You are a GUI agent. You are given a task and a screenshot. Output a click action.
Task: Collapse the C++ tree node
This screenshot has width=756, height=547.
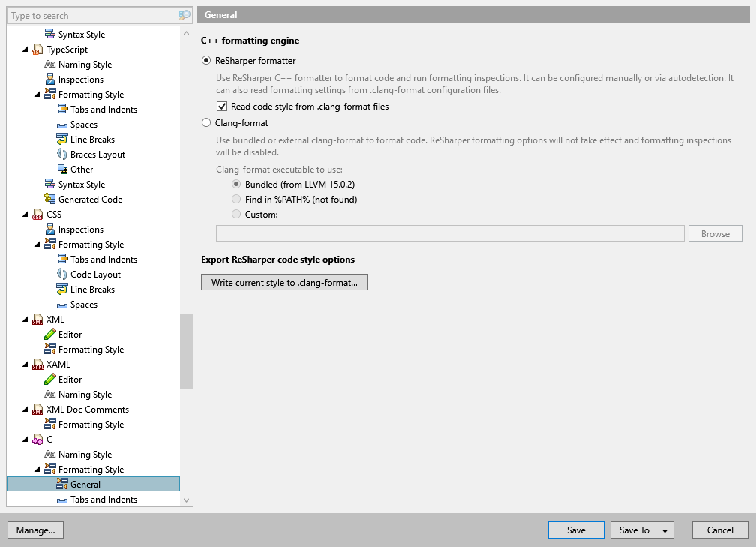point(25,440)
